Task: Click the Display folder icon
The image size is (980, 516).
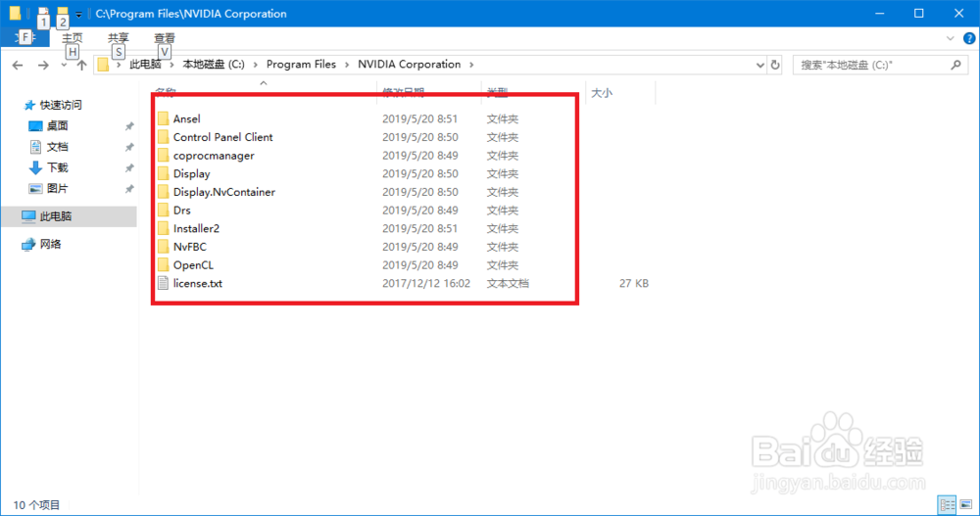Action: tap(163, 173)
